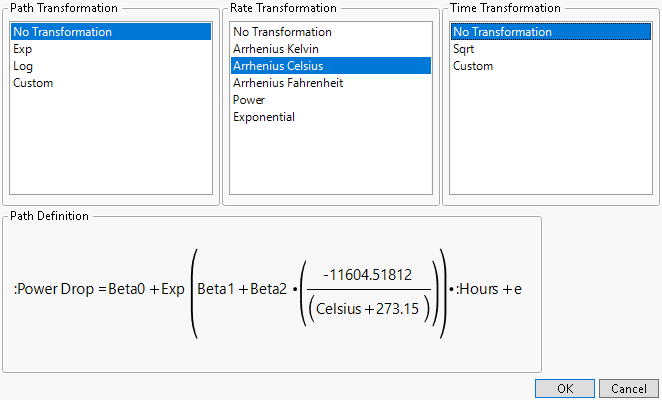Select Log path transformation
The height and width of the screenshot is (400, 662).
(x=24, y=66)
